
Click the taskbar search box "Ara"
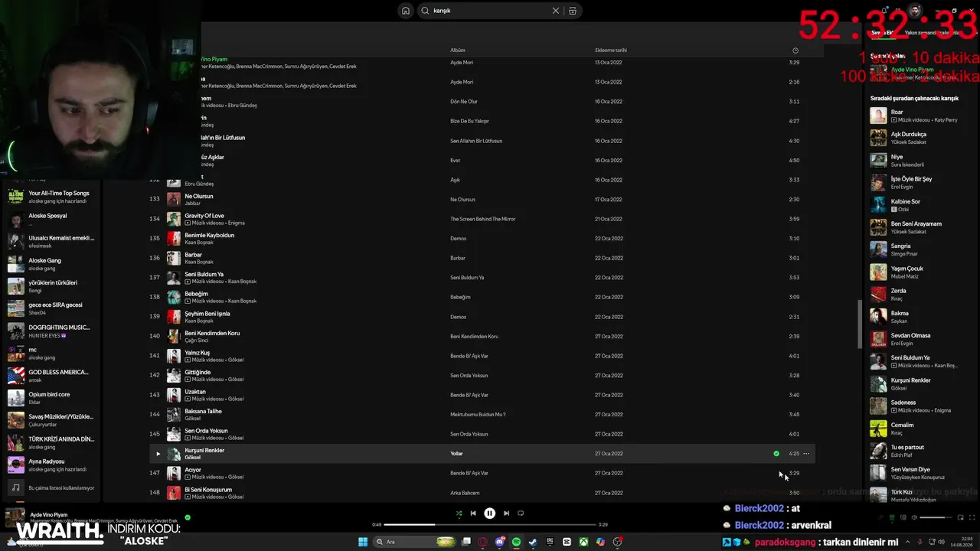tap(415, 542)
